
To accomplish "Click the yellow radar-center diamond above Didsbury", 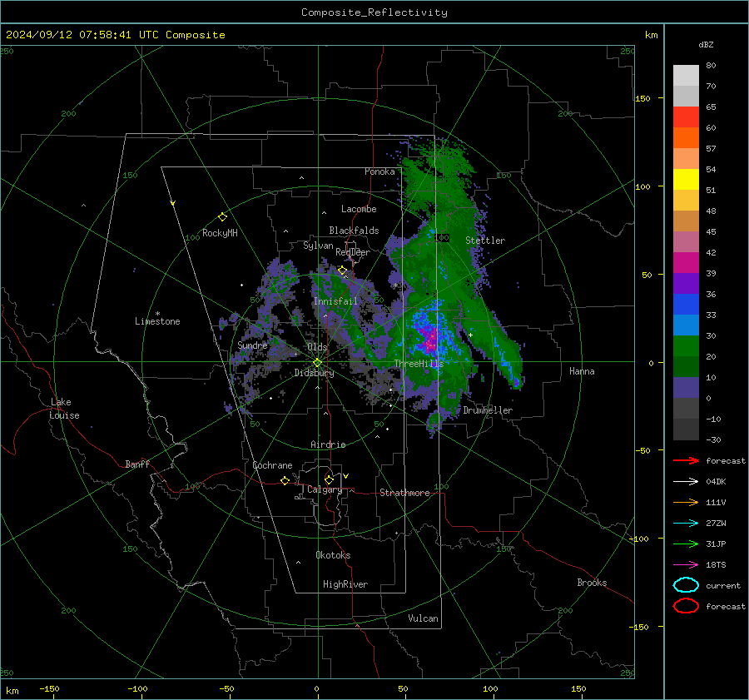I will coord(317,363).
